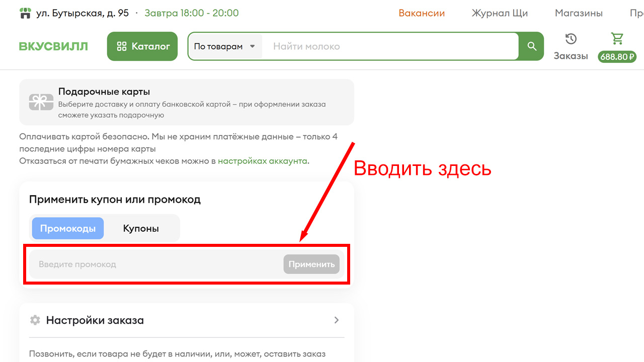Click the Введите промокод input field
644x362 pixels.
pyautogui.click(x=156, y=264)
